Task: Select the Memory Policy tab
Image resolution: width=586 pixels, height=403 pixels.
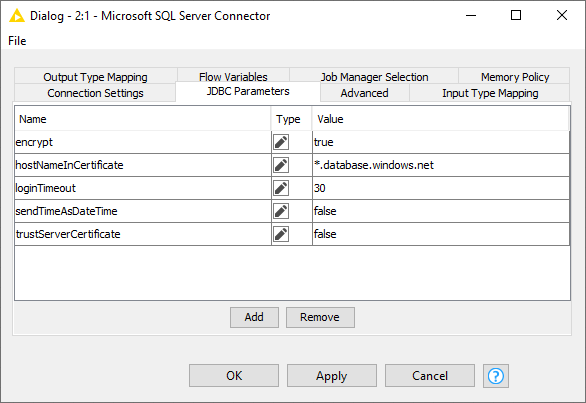Action: [515, 77]
